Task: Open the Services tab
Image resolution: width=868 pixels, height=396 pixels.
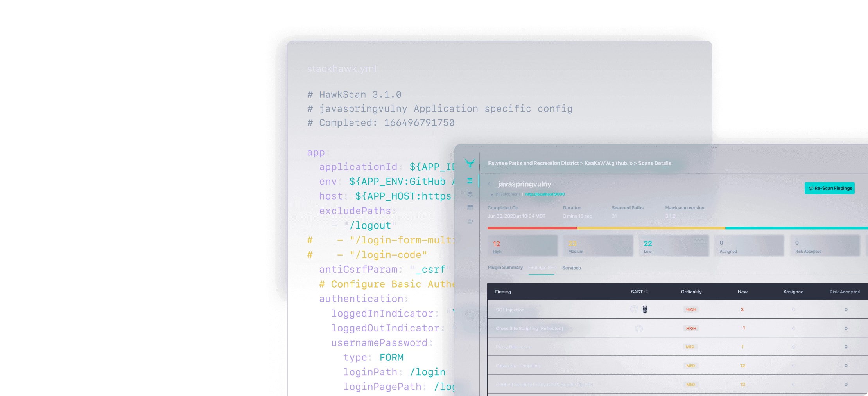Action: click(572, 268)
